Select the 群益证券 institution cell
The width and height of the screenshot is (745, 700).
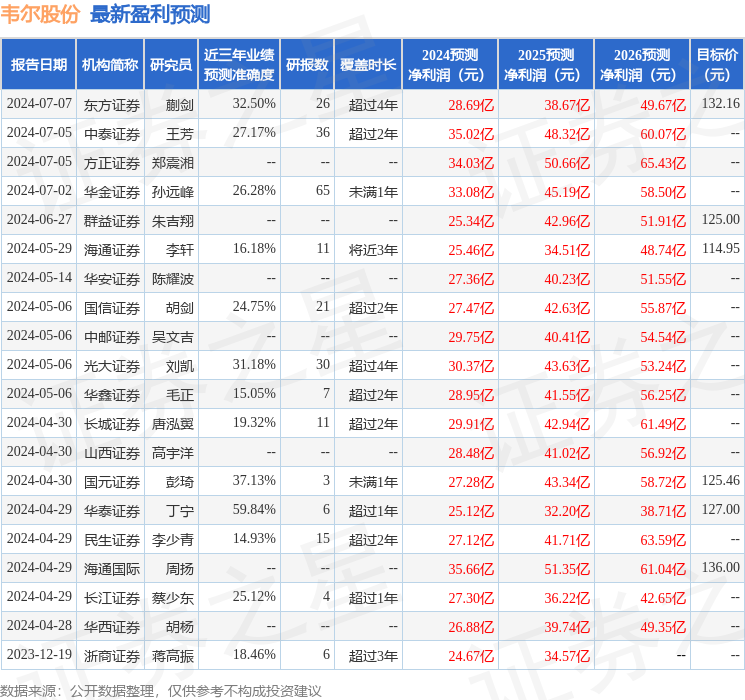click(112, 221)
